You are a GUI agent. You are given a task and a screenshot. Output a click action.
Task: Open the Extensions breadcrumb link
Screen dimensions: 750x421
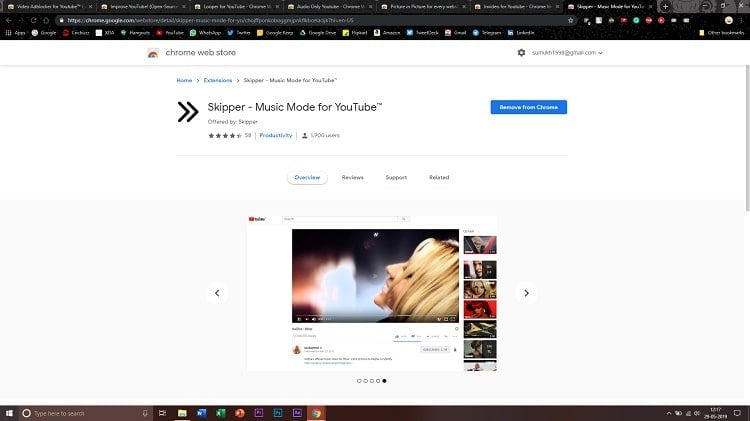(x=218, y=80)
